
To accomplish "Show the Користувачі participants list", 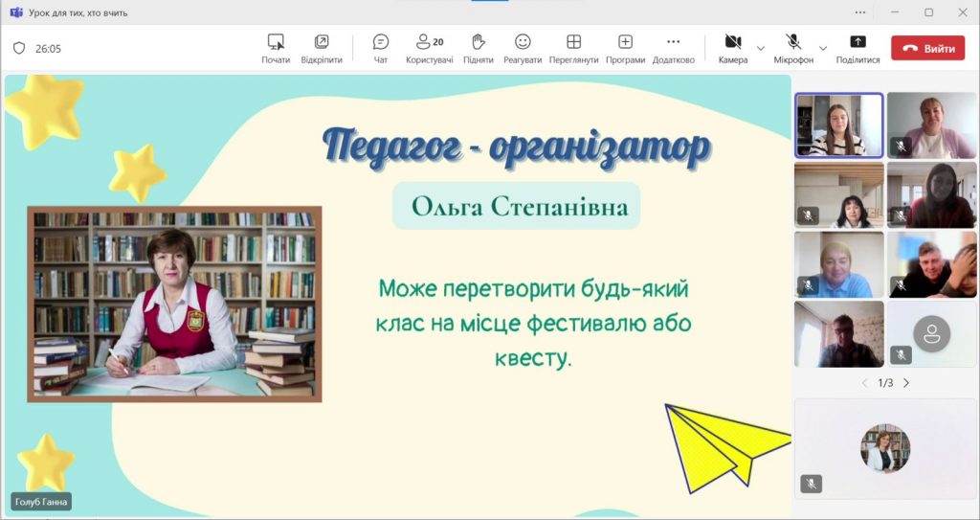I will tap(429, 43).
